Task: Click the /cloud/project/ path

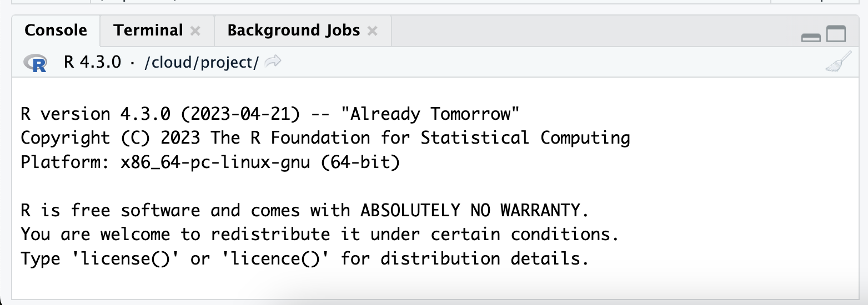Action: point(201,63)
